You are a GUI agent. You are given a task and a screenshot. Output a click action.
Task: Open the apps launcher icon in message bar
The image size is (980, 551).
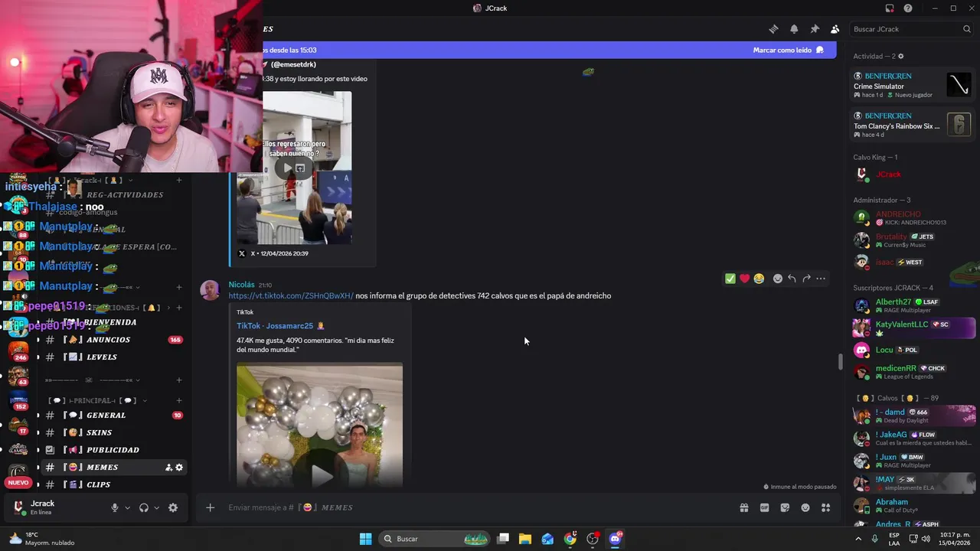[825, 507]
